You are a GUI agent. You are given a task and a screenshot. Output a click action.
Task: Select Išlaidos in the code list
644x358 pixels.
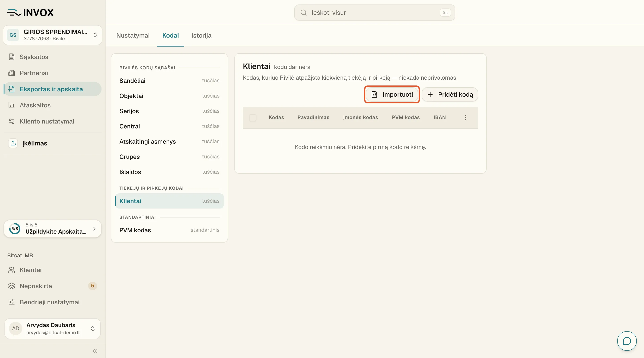pos(169,172)
